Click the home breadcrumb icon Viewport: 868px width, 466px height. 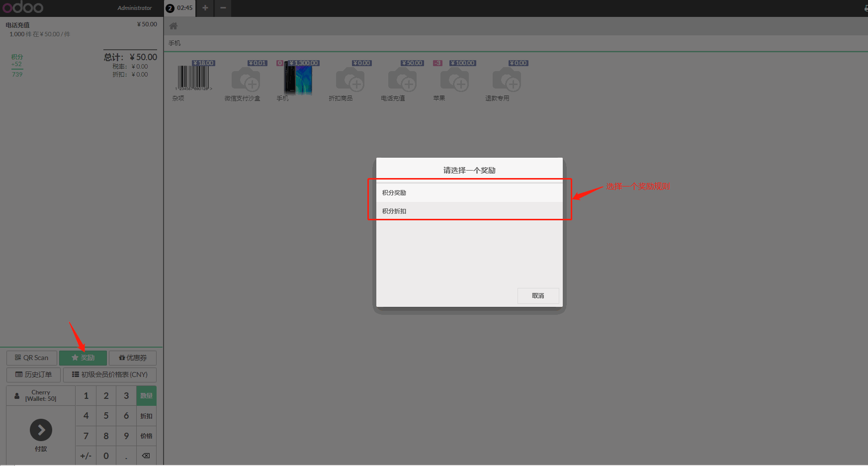point(174,26)
